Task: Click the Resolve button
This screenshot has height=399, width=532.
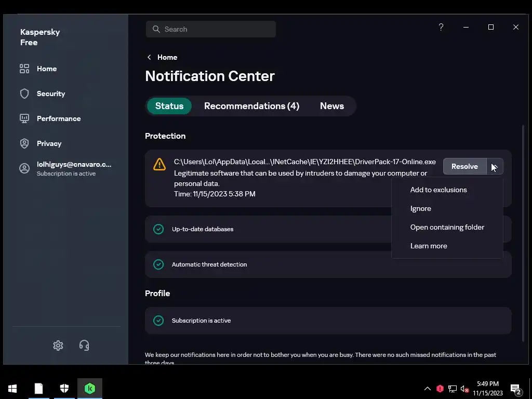Action: point(465,166)
